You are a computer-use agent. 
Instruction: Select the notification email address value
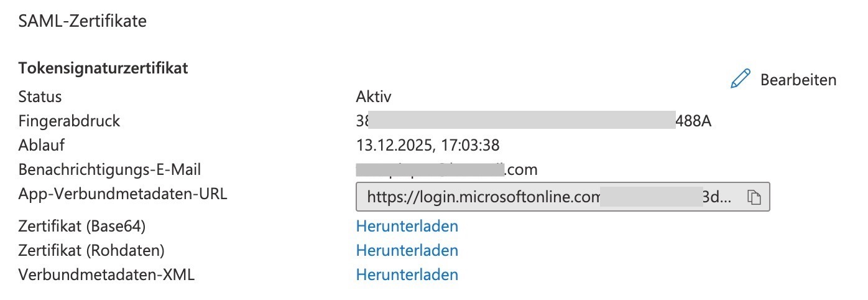point(447,169)
